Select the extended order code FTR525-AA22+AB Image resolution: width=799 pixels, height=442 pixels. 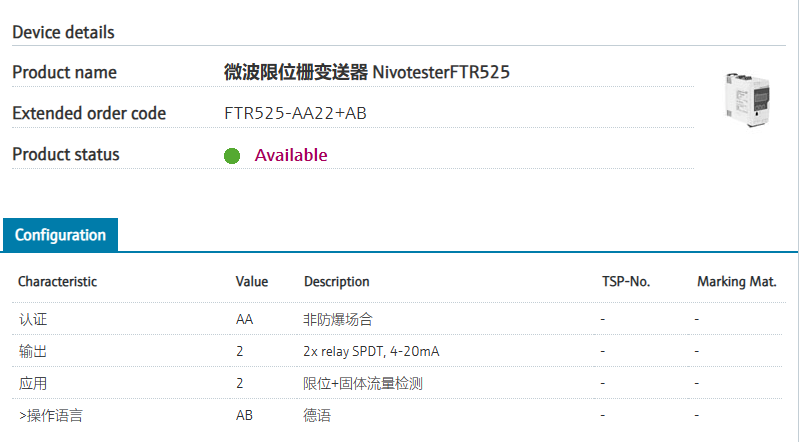click(295, 113)
